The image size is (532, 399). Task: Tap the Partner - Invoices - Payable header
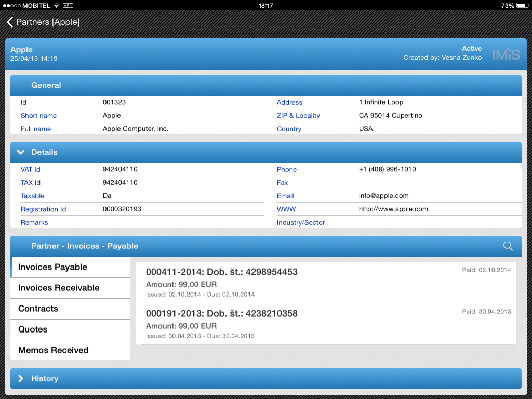pos(266,246)
